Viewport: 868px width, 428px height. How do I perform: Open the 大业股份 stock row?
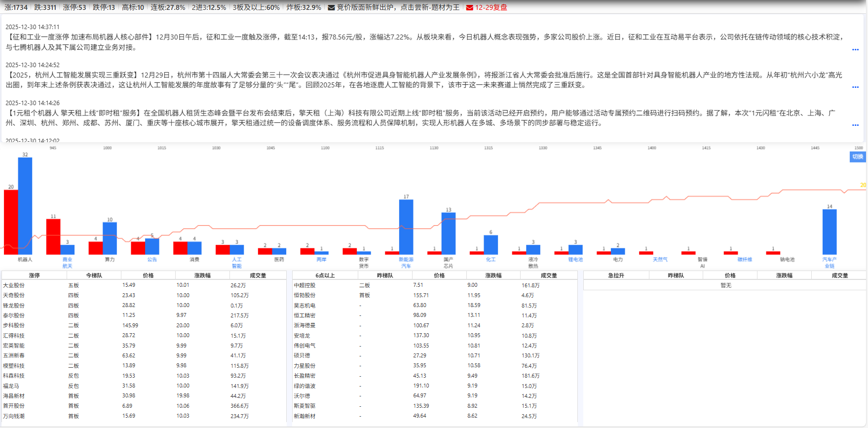14,285
